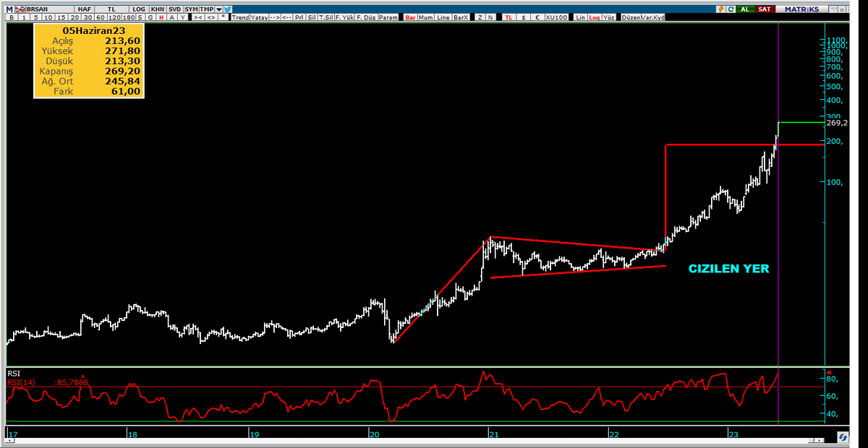The height and width of the screenshot is (448, 868).
Task: Shift chart right with '-->' button
Action: (274, 17)
